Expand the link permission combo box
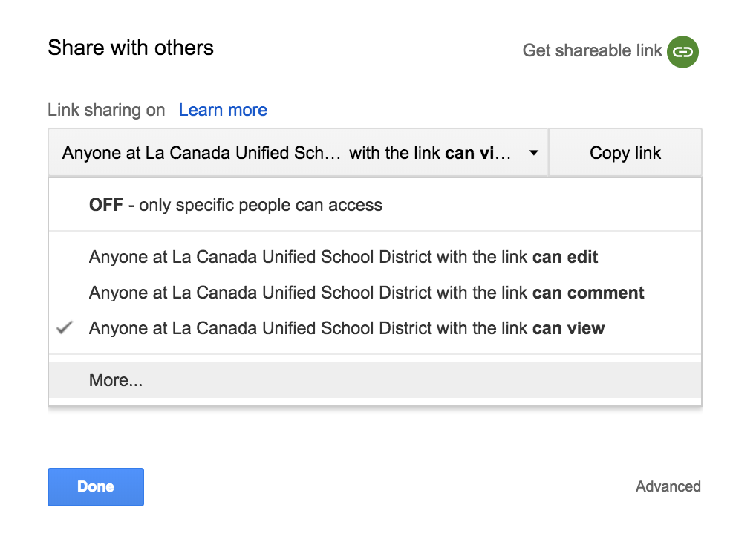This screenshot has width=756, height=548. [298, 153]
